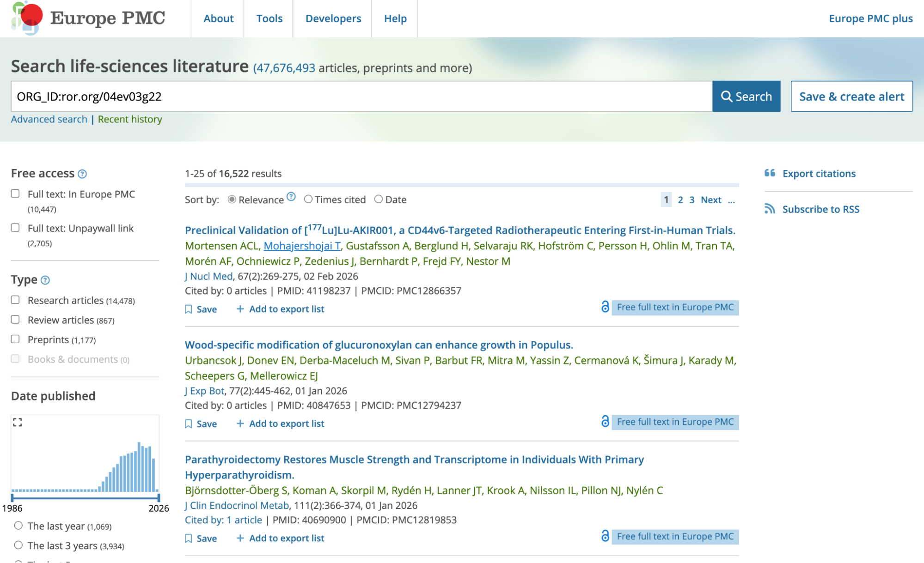Open the Tools menu
Image resolution: width=924 pixels, height=563 pixels.
coord(269,18)
